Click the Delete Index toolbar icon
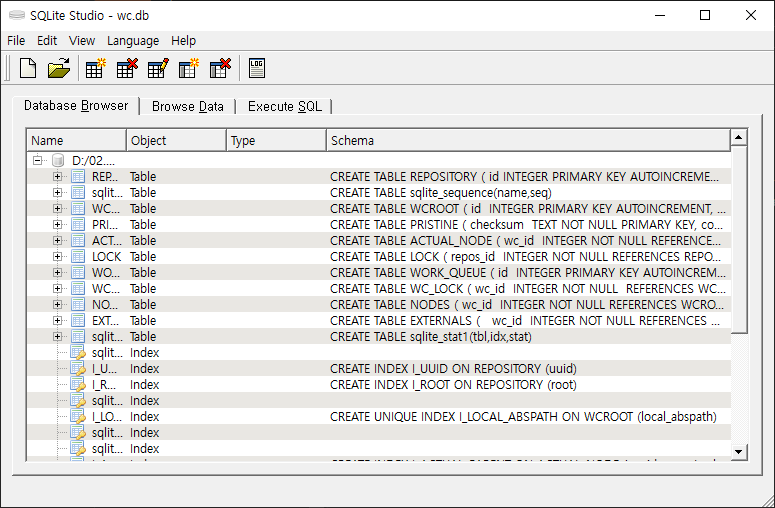The width and height of the screenshot is (775, 508). [x=220, y=68]
